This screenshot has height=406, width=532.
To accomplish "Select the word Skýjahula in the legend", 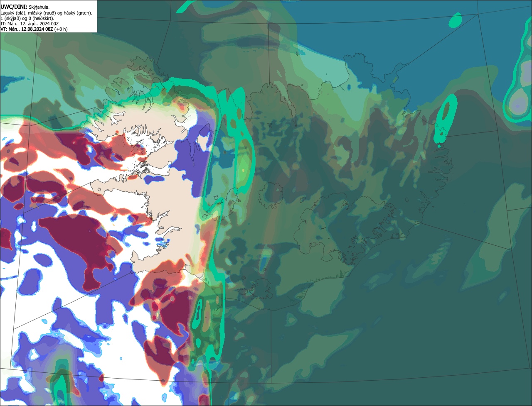I will [39, 7].
